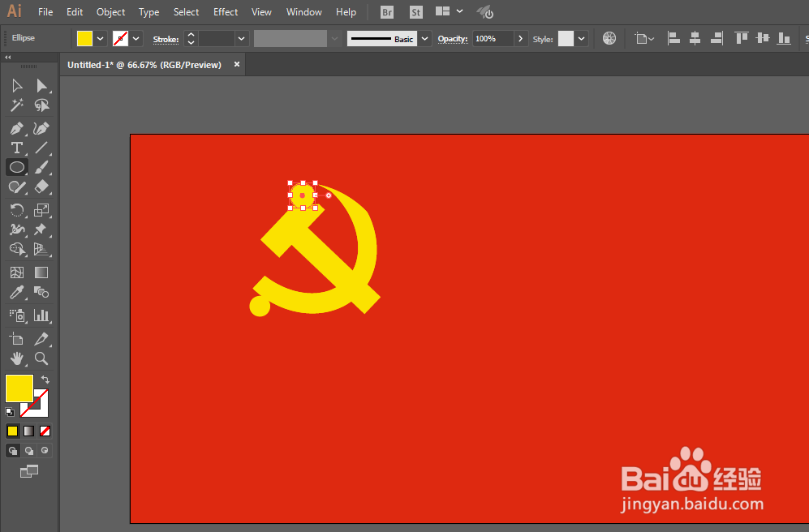Click the large yellow fill box in toolbox
Screen dimensions: 809x532
(x=19, y=388)
